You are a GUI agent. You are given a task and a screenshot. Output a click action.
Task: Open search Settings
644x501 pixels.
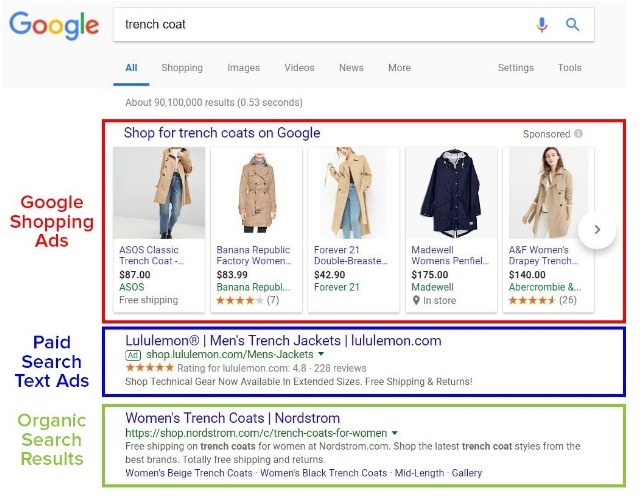tap(516, 68)
